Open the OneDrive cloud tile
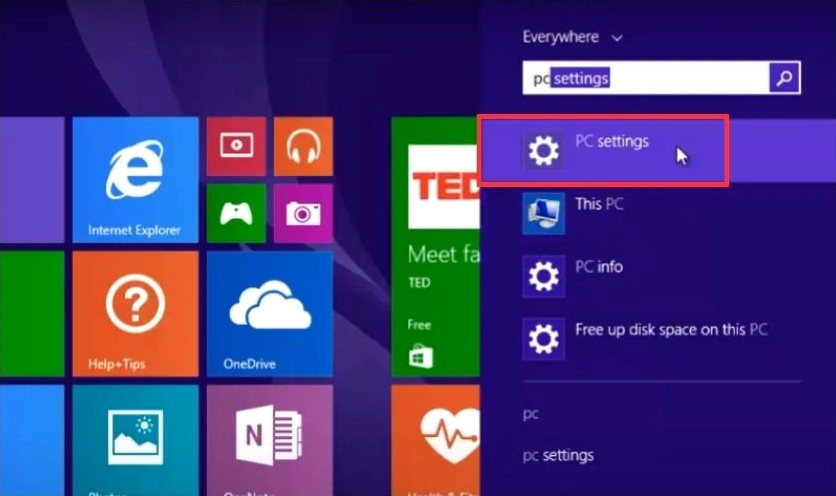 (x=269, y=313)
